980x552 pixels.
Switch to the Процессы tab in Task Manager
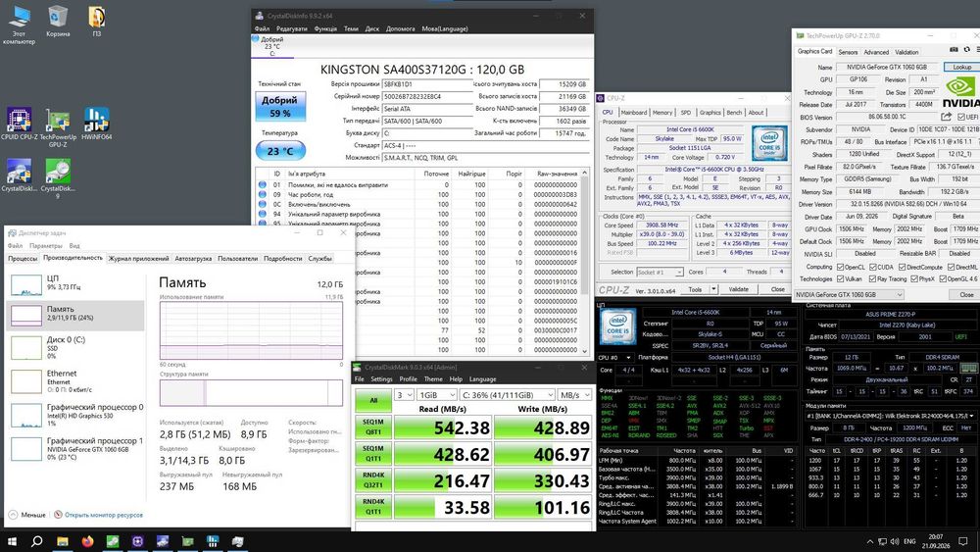23,258
